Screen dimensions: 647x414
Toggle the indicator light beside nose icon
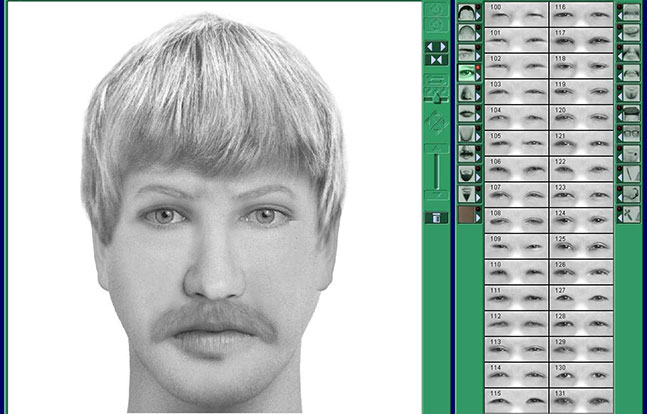coord(478,88)
